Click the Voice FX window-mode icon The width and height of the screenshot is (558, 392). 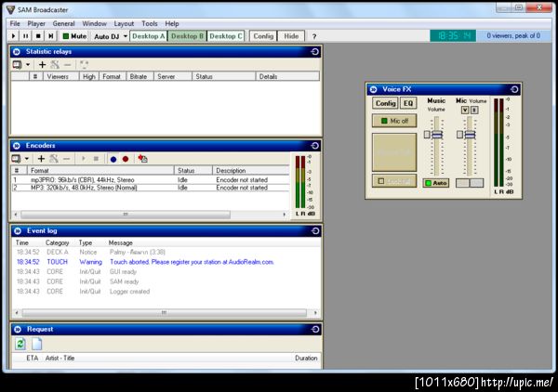coord(514,89)
